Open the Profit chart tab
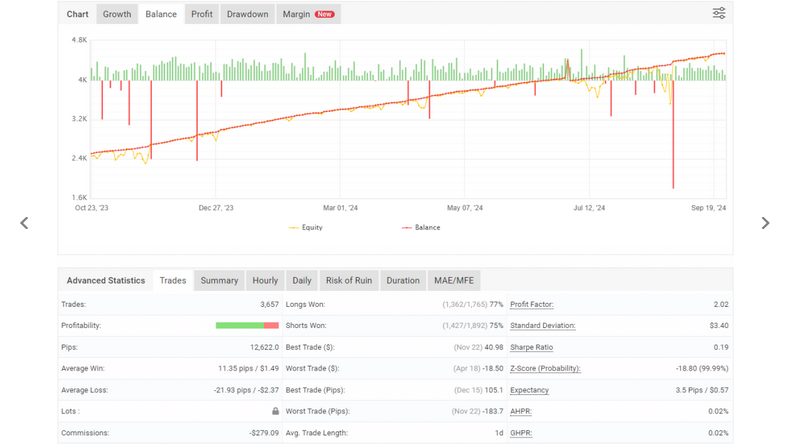This screenshot has width=790, height=444. tap(202, 14)
